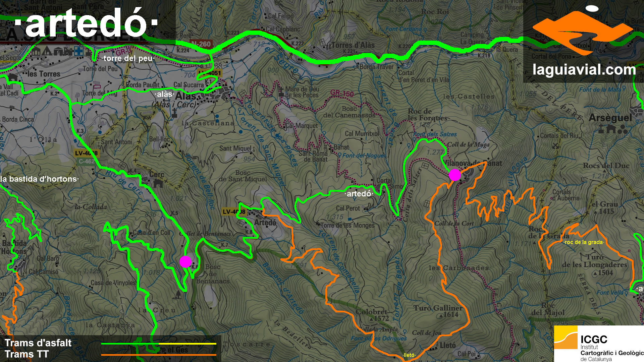Click the yellow legend line segment

tap(187, 344)
